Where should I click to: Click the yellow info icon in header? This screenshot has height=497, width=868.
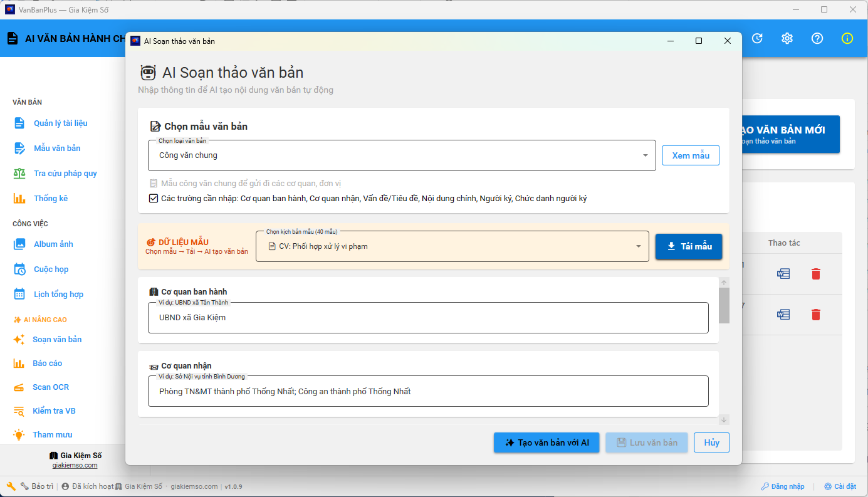click(847, 38)
